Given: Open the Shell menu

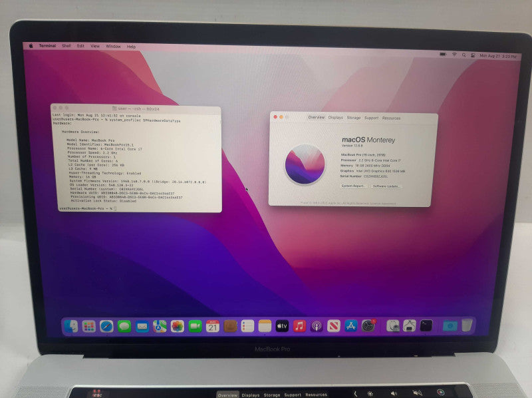Looking at the screenshot, I should (66, 46).
